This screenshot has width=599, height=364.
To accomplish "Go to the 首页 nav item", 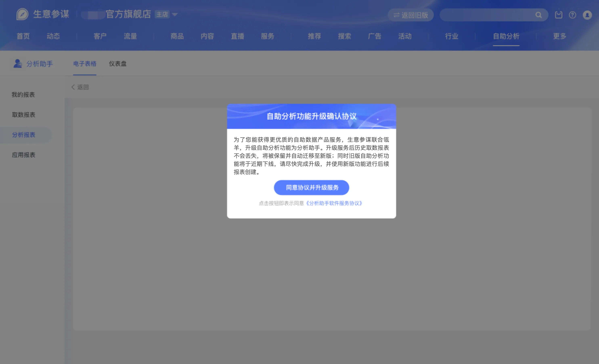I will click(23, 36).
